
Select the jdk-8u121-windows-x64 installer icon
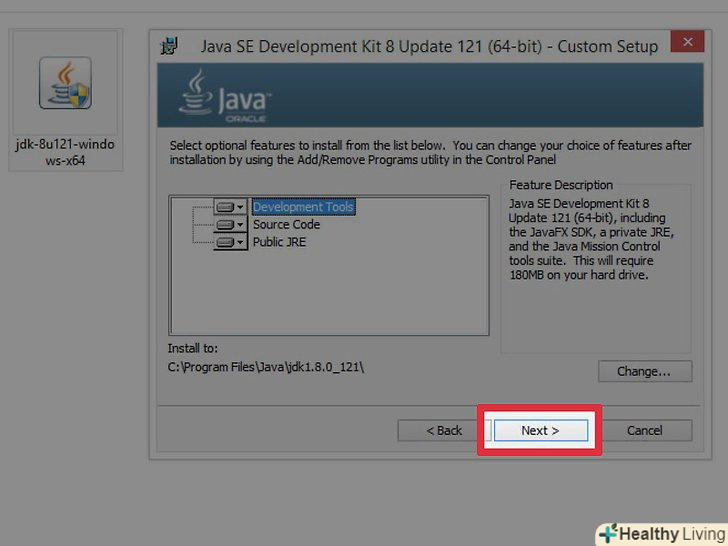[65, 83]
